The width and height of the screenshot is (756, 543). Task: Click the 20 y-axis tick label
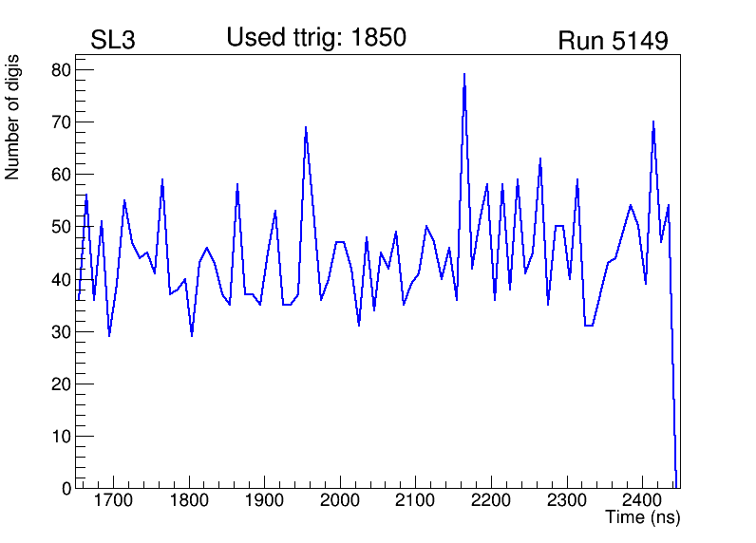click(61, 384)
